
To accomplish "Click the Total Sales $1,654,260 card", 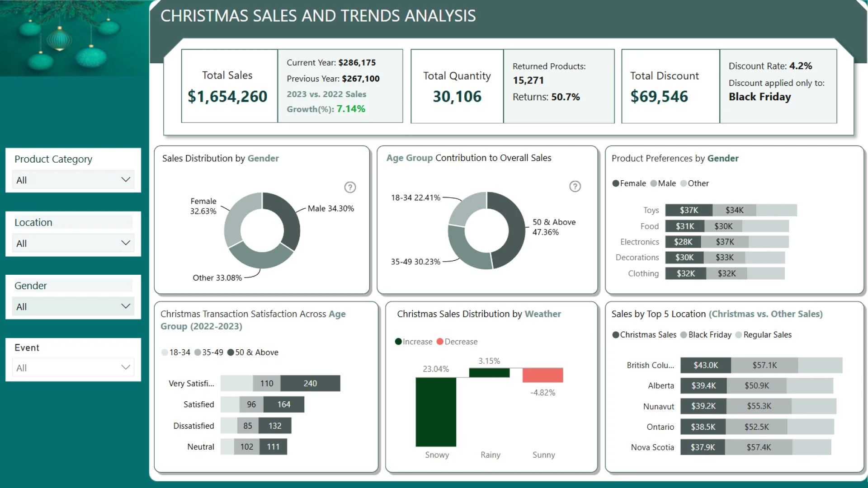I will tap(229, 86).
